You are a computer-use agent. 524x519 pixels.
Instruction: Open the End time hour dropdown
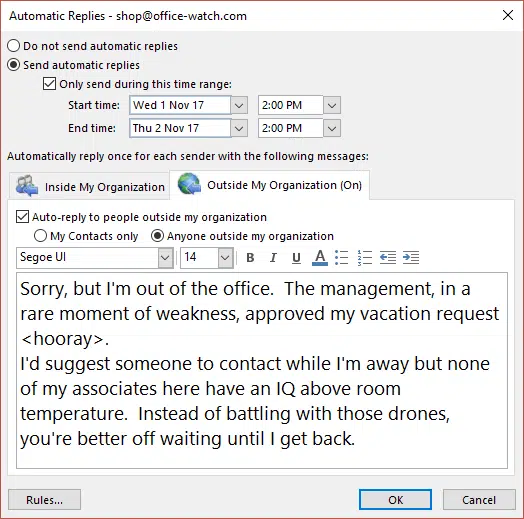coord(332,128)
